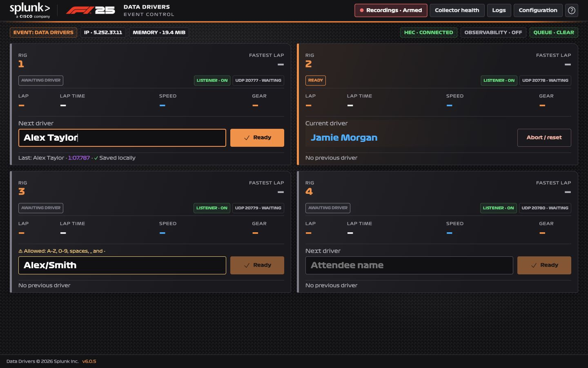The image size is (588, 368).
Task: Click the Memory 19.4 MiB chip
Action: [x=159, y=32]
